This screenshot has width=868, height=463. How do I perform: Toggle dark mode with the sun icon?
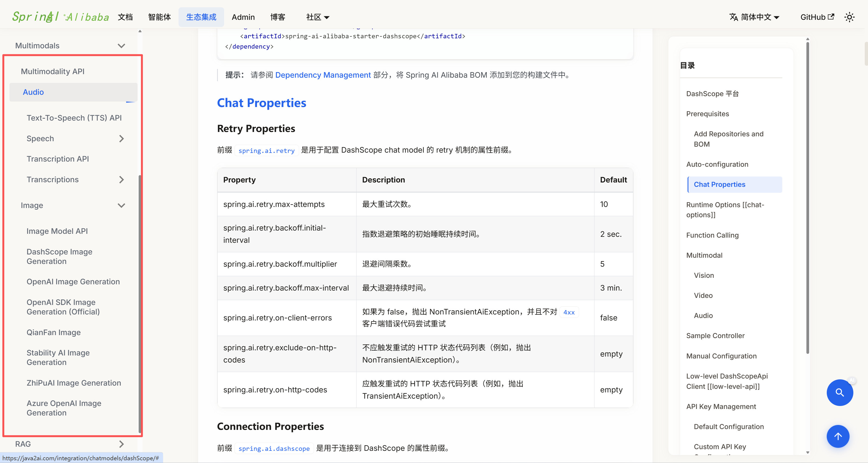click(850, 17)
